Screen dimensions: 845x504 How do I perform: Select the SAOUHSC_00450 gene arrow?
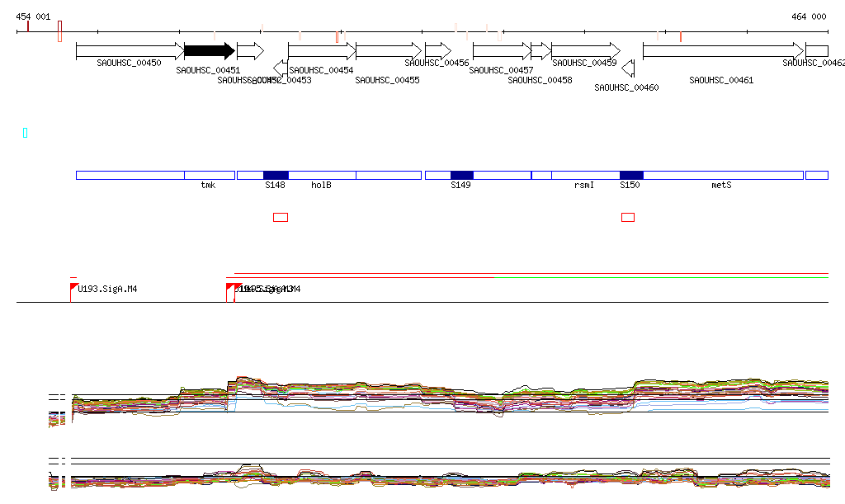pos(130,51)
